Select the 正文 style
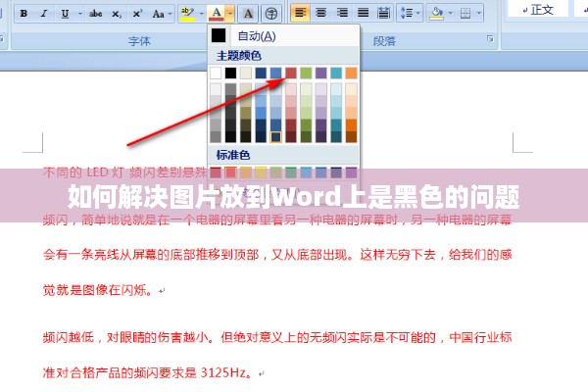588x392 pixels. [538, 9]
